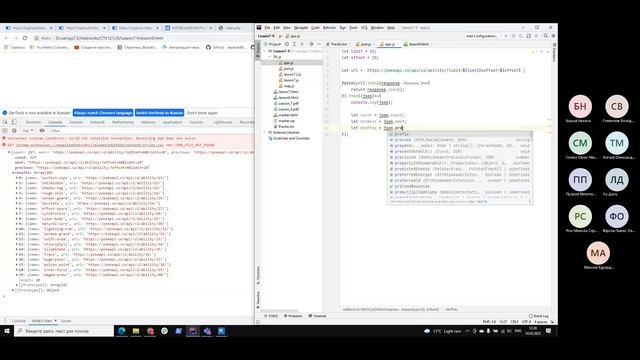640x360 pixels.
Task: Toggle DevTools device toolbar icon
Action: click(13, 122)
